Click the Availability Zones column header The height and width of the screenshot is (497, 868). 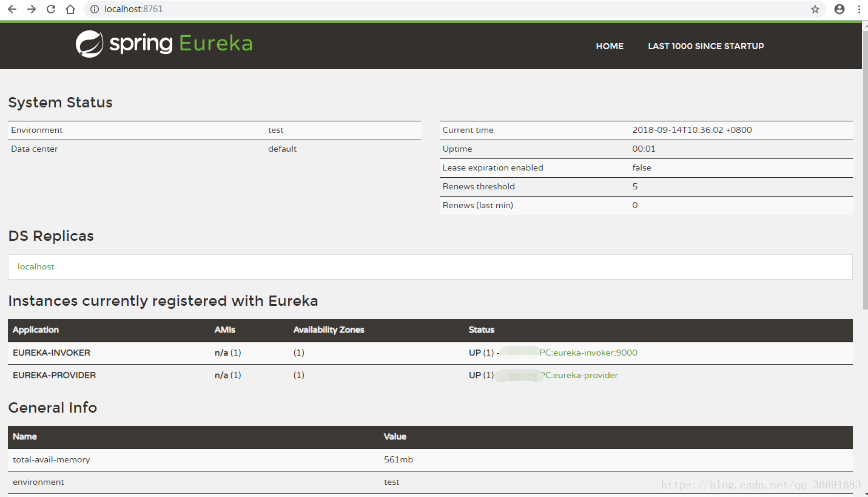click(329, 330)
